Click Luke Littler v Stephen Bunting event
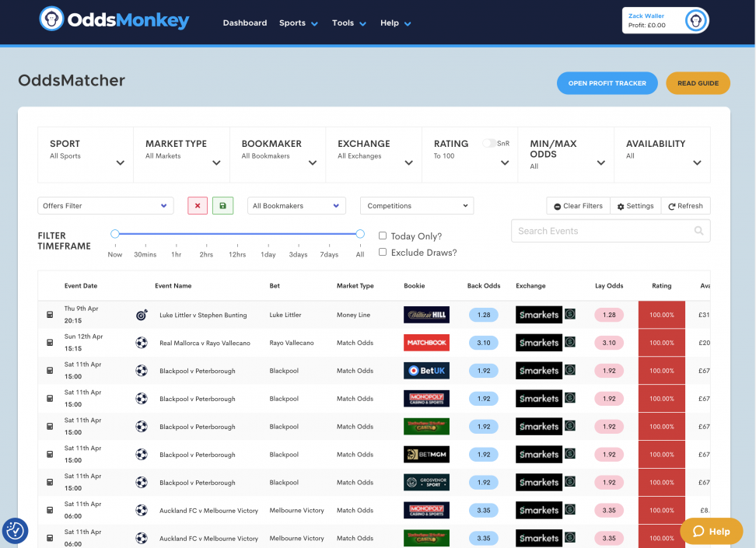The image size is (756, 548). [x=203, y=315]
